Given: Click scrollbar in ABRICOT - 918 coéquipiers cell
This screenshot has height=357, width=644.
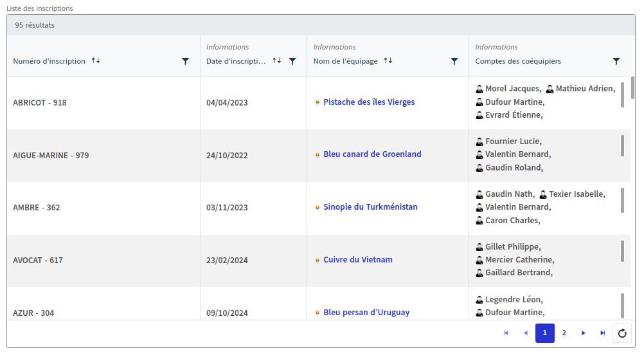Looking at the screenshot, I should tap(622, 95).
